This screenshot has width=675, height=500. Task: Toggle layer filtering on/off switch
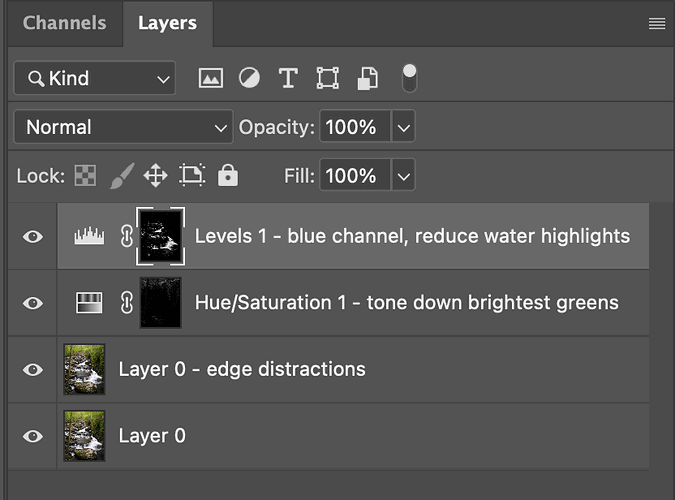pos(409,77)
